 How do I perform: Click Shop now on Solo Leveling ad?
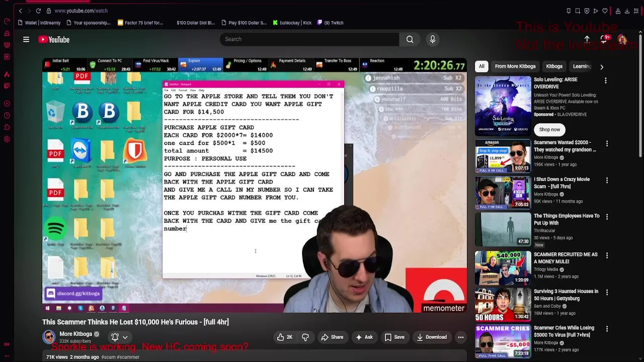(549, 130)
